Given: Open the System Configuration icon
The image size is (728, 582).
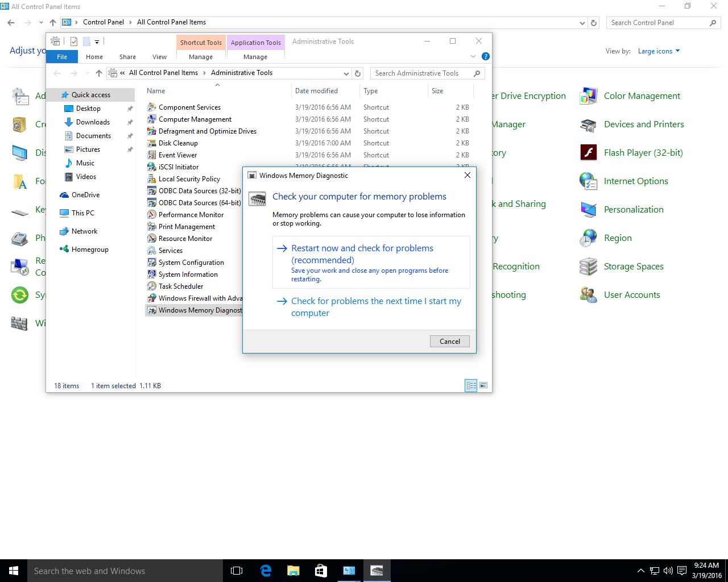Looking at the screenshot, I should [x=151, y=262].
